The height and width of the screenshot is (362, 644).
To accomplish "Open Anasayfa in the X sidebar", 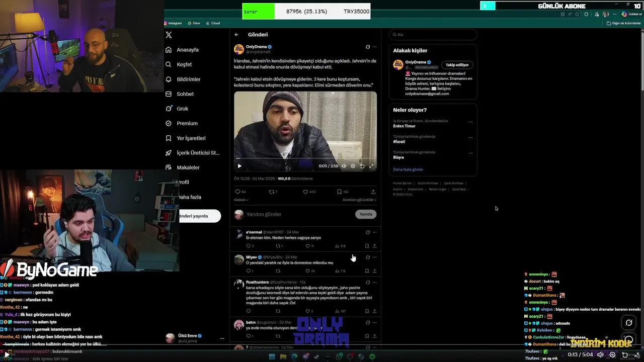I will (x=182, y=50).
